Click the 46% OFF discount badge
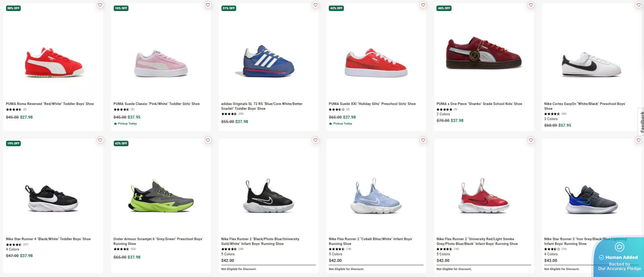The width and height of the screenshot is (644, 277). pos(444,8)
